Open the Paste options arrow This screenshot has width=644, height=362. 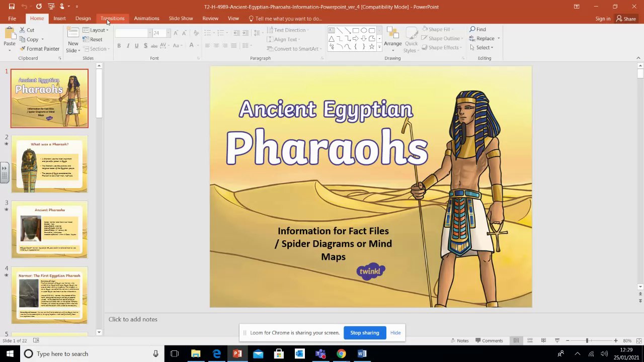click(9, 50)
